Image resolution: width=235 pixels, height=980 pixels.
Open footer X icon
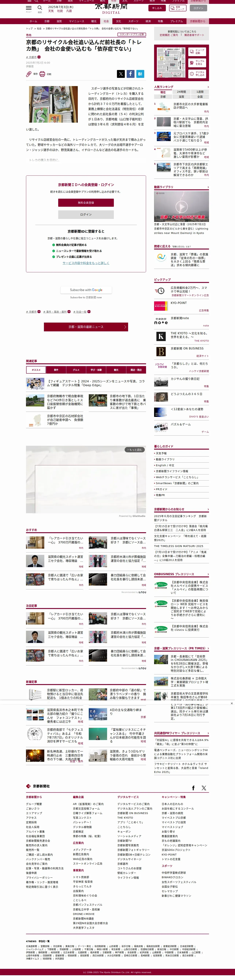tap(204, 788)
